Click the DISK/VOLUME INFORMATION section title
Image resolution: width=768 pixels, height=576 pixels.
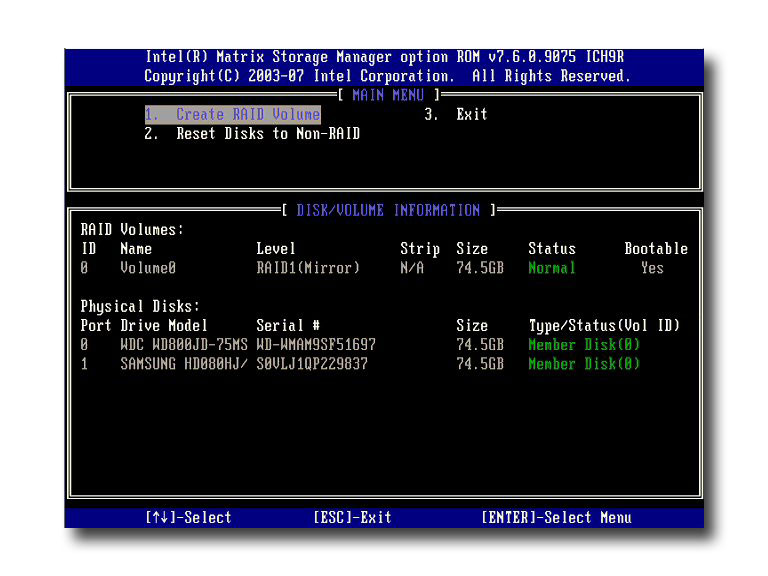(388, 210)
